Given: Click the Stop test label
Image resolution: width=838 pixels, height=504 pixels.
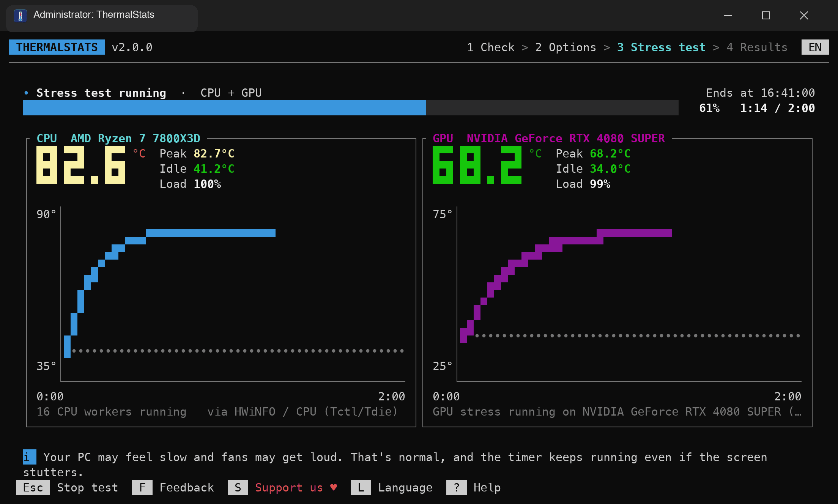Looking at the screenshot, I should click(x=88, y=487).
